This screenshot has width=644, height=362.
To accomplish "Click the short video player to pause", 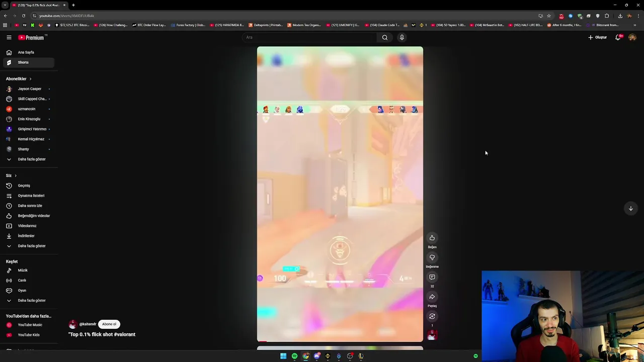I will point(340,194).
